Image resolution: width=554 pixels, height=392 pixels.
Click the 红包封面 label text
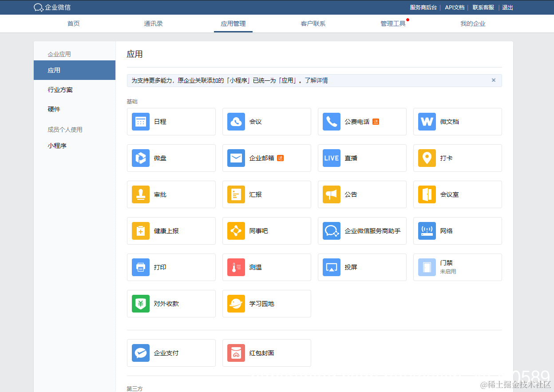(262, 353)
